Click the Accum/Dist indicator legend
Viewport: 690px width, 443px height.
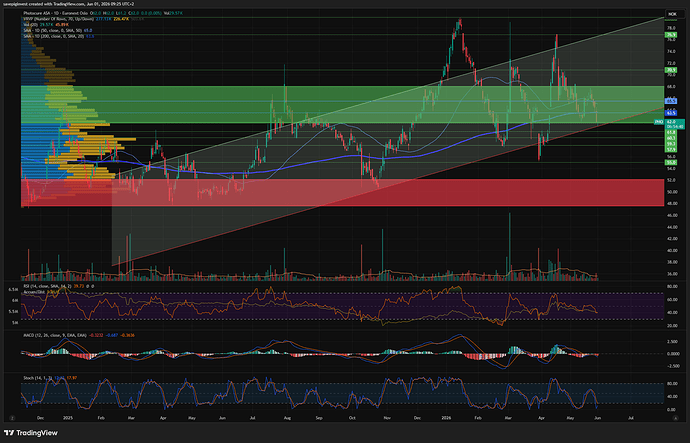(x=34, y=292)
